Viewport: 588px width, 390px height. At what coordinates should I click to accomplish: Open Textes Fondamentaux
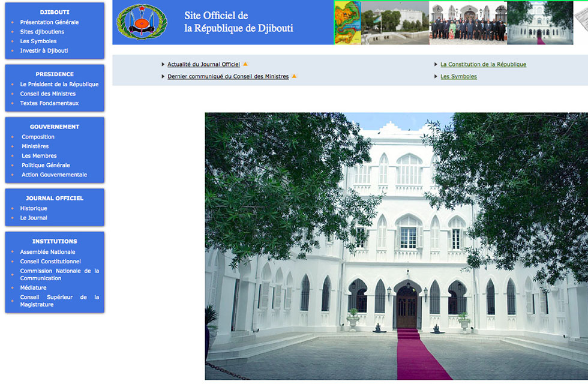tap(49, 103)
